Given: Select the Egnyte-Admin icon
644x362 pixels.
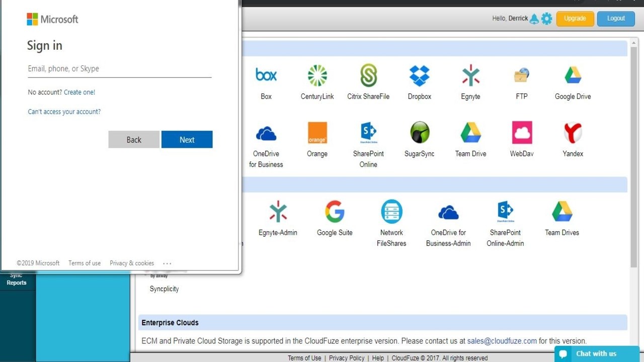Looking at the screenshot, I should click(278, 212).
